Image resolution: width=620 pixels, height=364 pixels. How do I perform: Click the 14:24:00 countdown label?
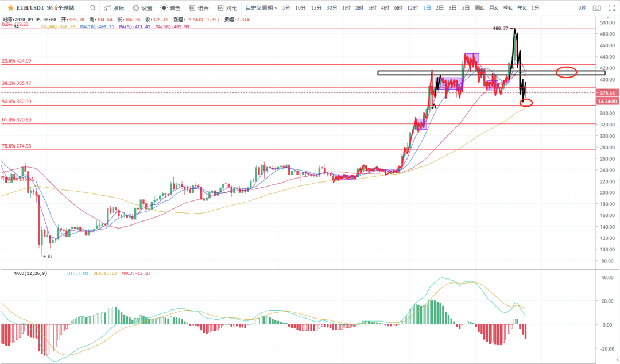point(607,102)
